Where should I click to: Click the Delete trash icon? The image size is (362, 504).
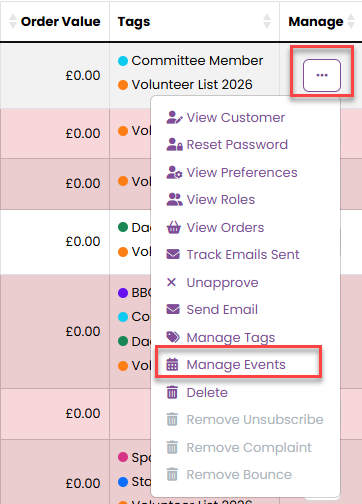[172, 392]
